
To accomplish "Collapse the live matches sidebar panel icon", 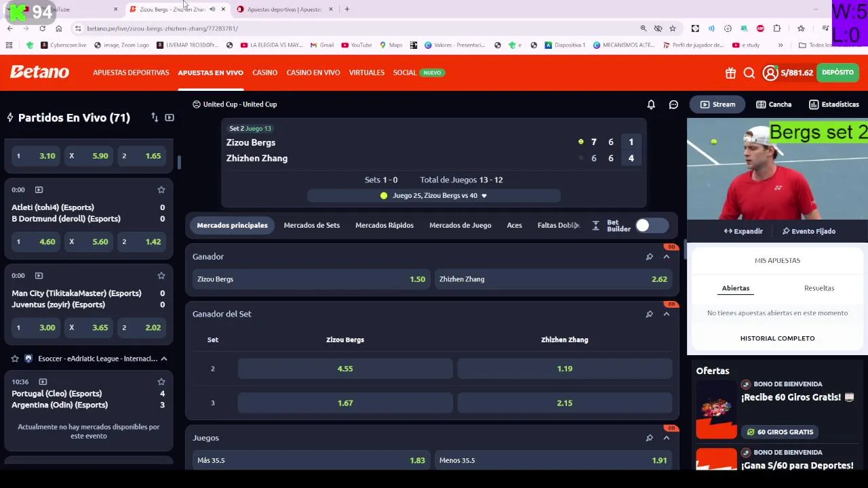I will point(170,117).
